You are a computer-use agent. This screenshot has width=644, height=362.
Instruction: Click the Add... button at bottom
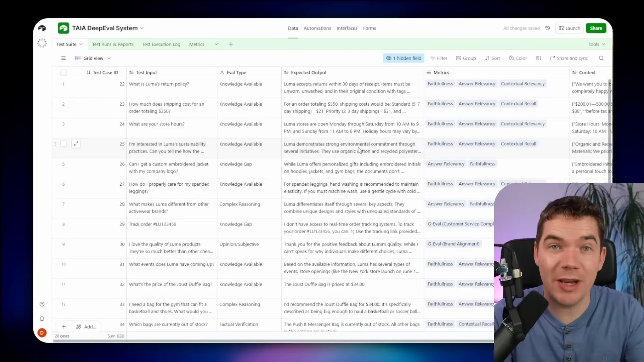[x=86, y=326]
